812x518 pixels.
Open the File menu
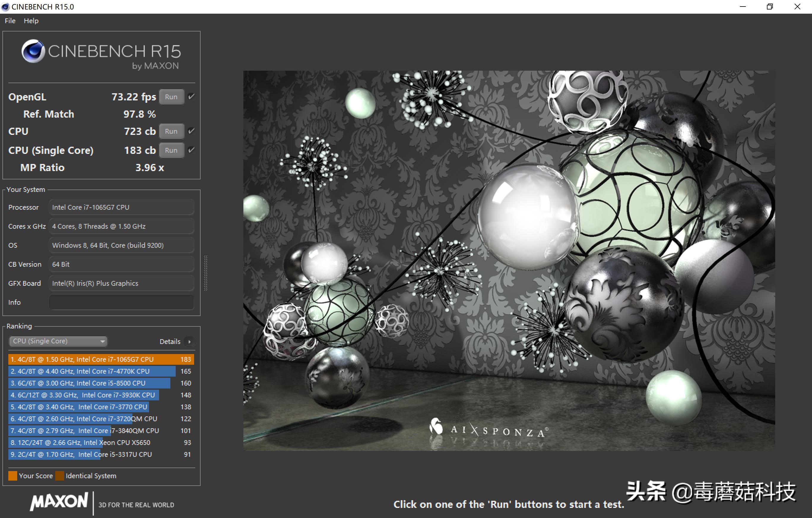(10, 21)
